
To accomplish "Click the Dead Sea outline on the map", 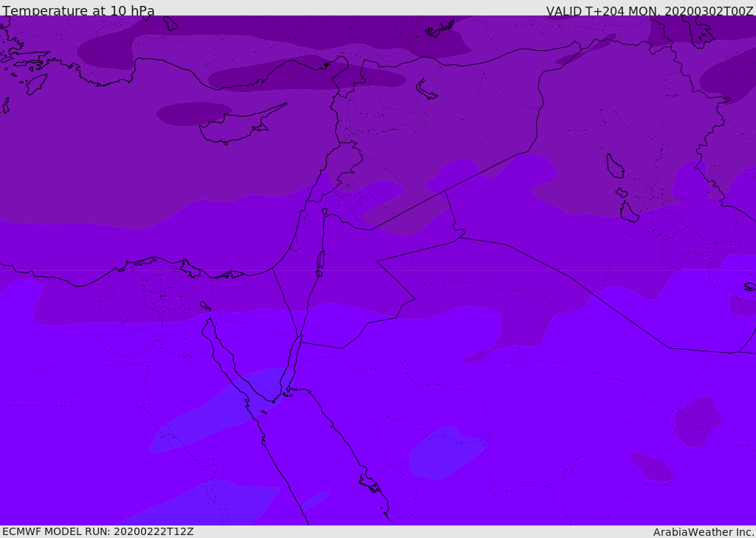I will (320, 261).
